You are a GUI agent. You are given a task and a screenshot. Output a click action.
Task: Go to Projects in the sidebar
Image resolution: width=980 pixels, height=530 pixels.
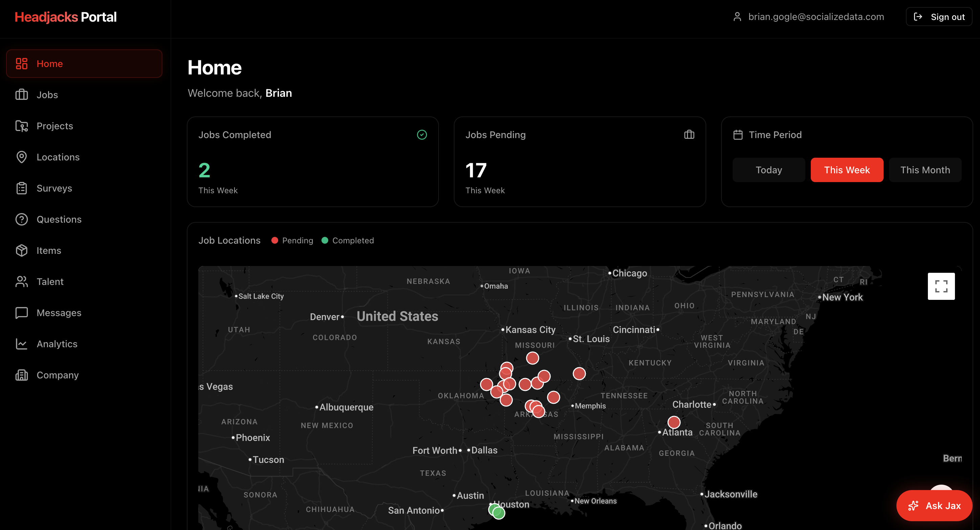click(x=84, y=126)
